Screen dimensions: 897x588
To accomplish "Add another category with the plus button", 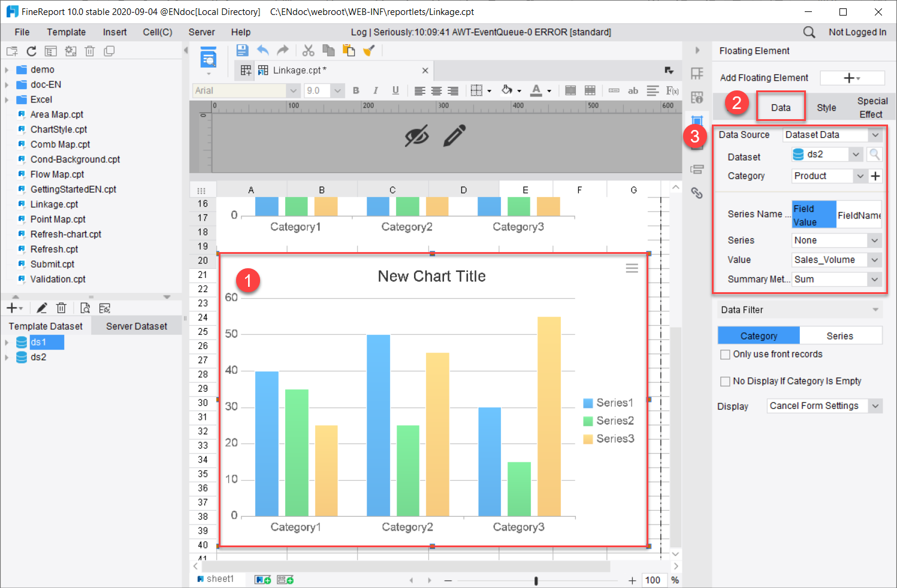I will [875, 176].
